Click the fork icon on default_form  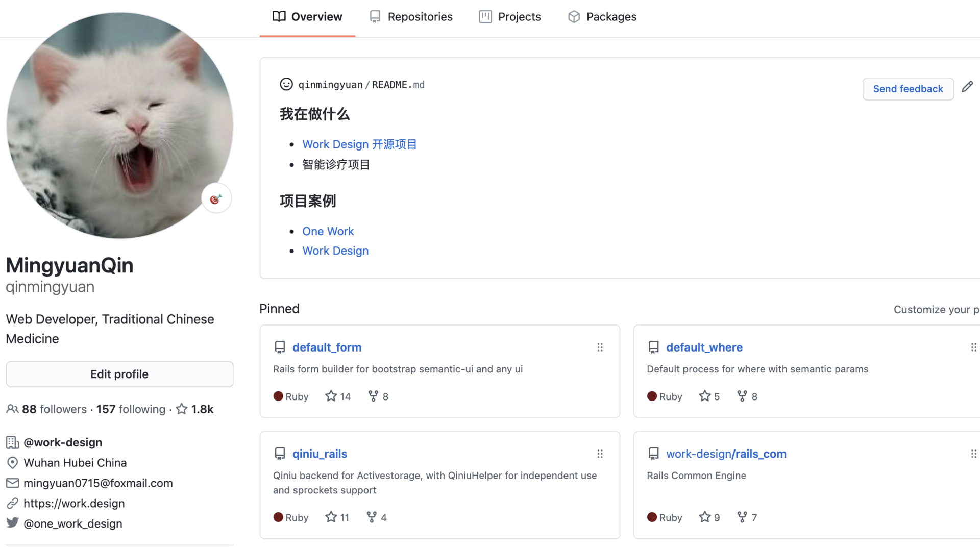[x=373, y=396]
